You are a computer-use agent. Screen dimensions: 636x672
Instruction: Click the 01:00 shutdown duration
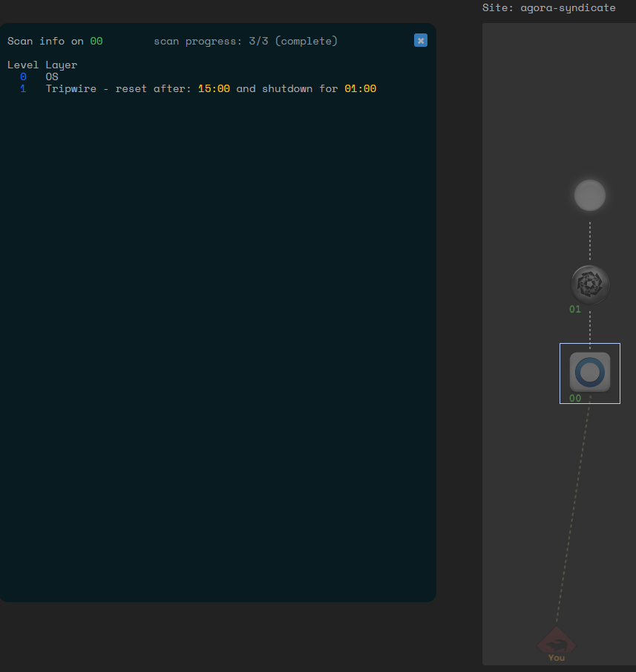tap(360, 89)
